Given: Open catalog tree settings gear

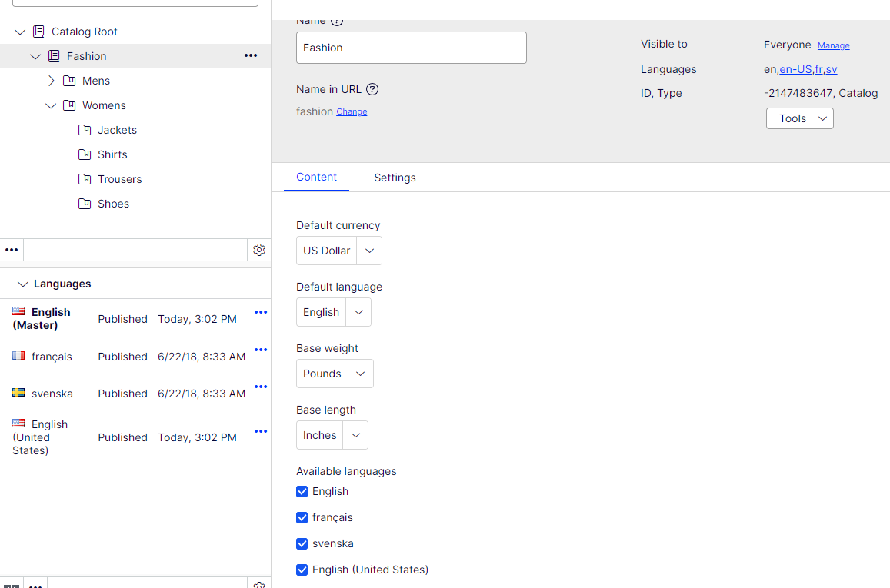Looking at the screenshot, I should [259, 250].
